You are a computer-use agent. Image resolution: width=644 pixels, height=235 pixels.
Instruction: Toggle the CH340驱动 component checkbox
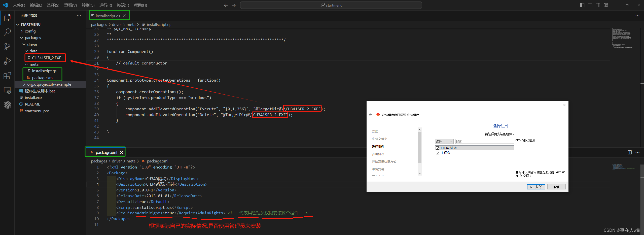pyautogui.click(x=438, y=148)
